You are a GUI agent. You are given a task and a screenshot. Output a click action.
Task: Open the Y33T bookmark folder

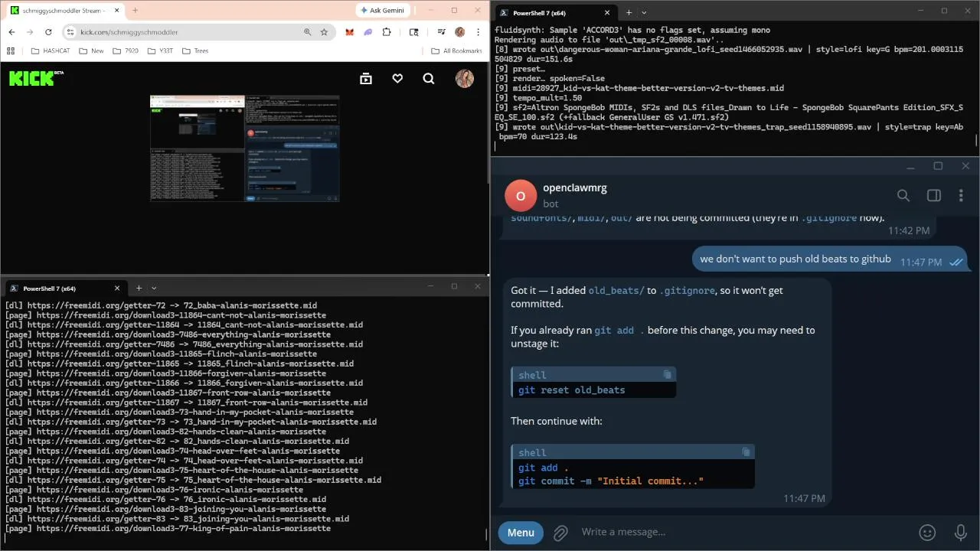(x=160, y=51)
